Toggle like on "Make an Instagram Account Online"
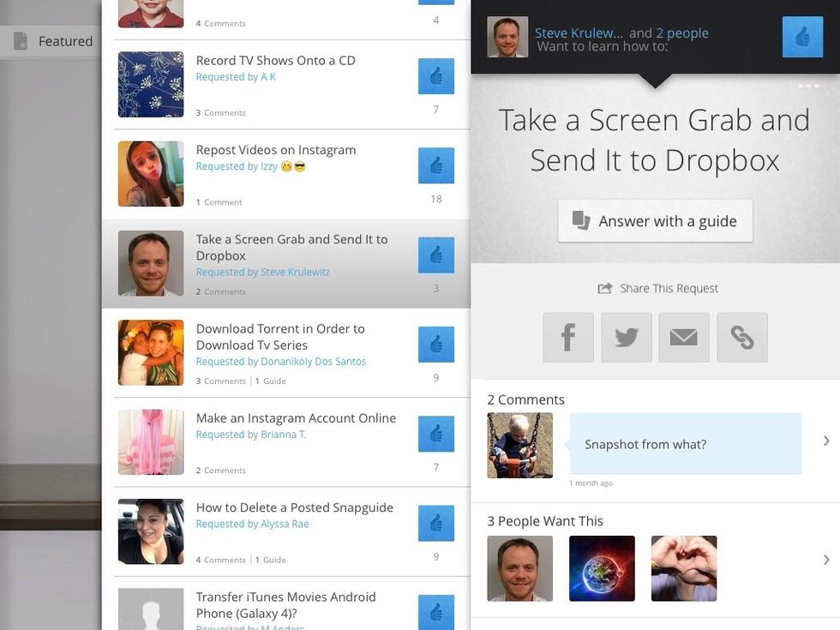840x630 pixels. point(436,434)
